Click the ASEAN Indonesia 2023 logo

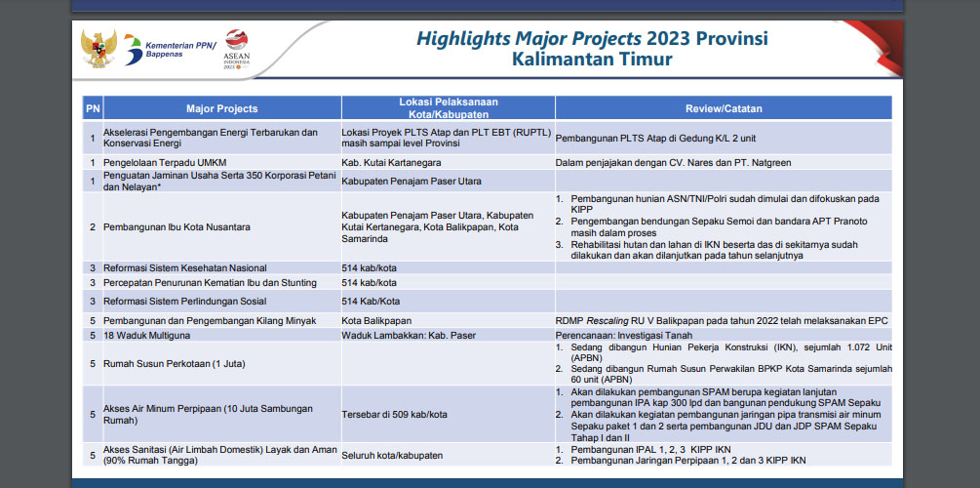click(x=236, y=49)
